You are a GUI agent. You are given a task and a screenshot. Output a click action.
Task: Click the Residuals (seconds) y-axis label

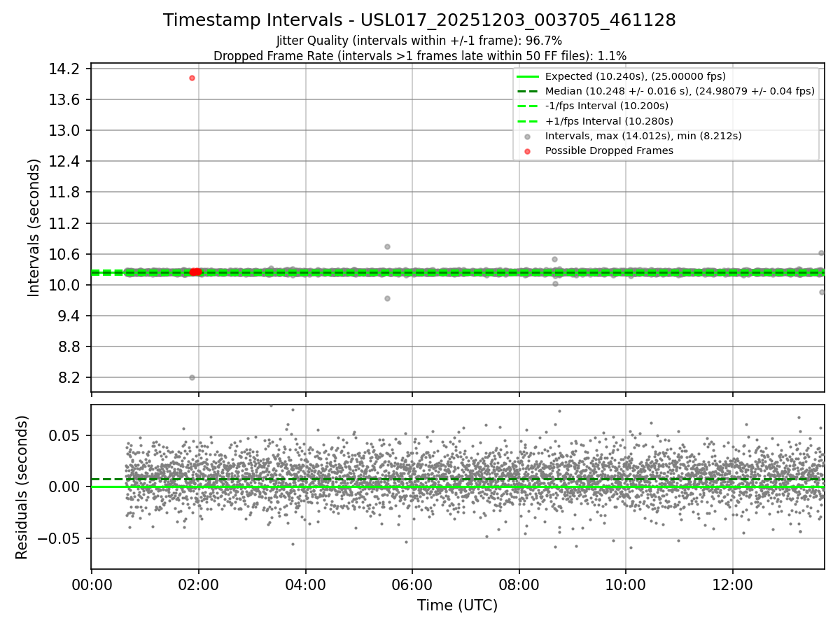tap(22, 487)
